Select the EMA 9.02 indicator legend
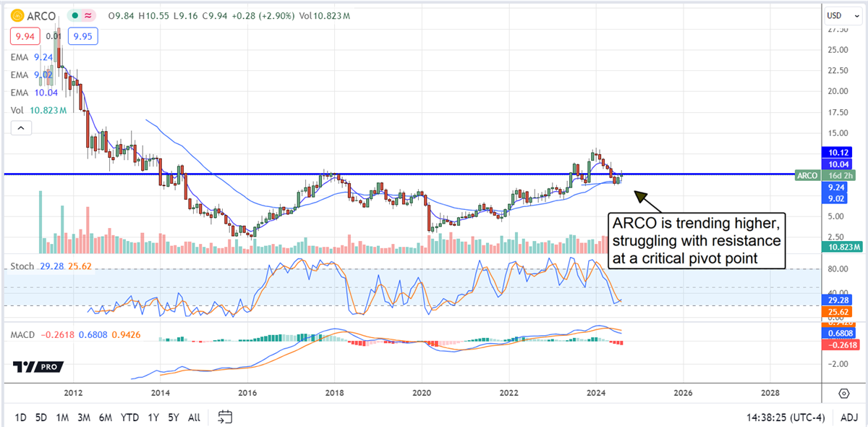Screen dimensions: 868x427 (30, 75)
